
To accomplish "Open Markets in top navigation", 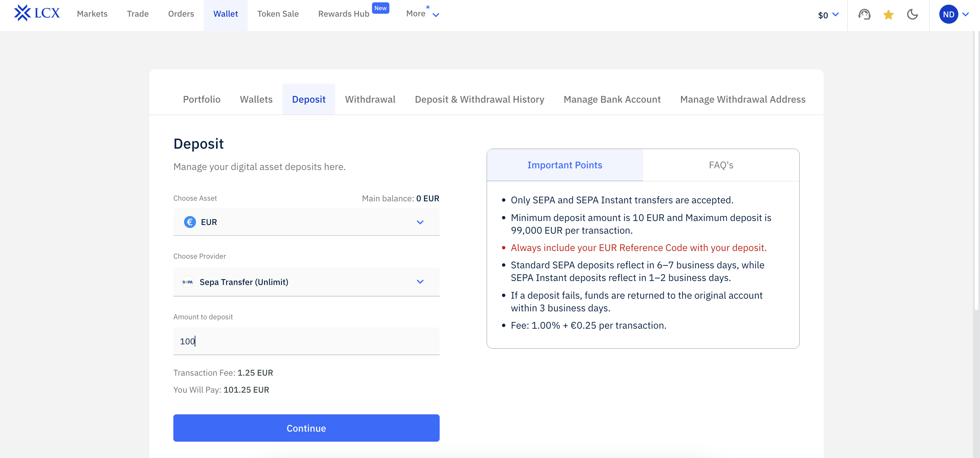I will [92, 14].
